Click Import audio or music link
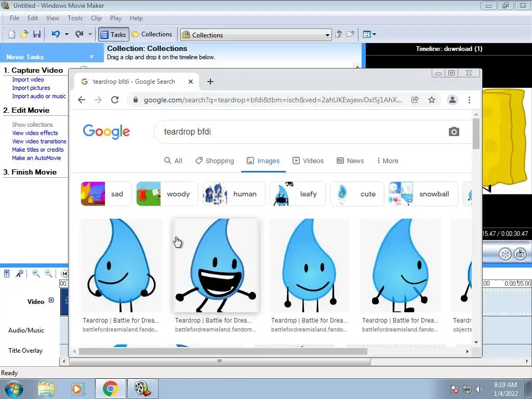 pos(39,96)
